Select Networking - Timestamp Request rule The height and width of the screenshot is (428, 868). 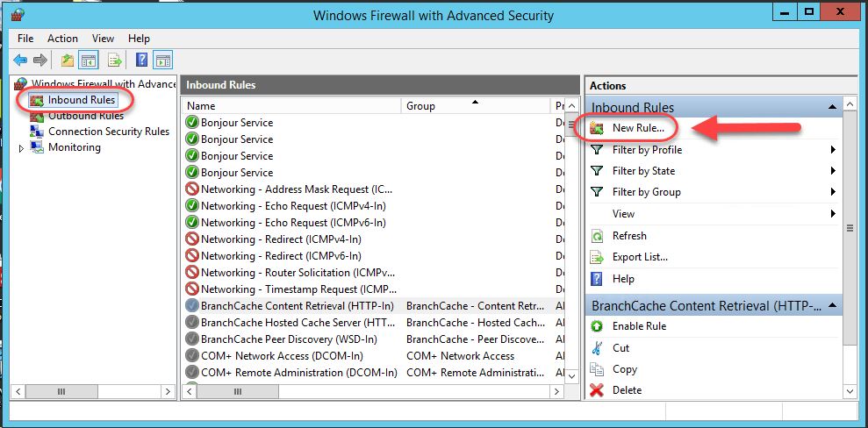(299, 289)
